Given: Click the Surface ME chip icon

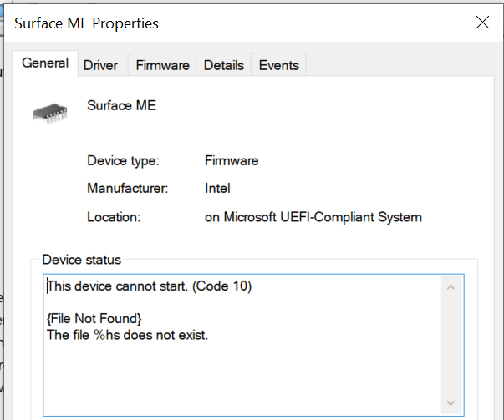Looking at the screenshot, I should click(x=50, y=114).
